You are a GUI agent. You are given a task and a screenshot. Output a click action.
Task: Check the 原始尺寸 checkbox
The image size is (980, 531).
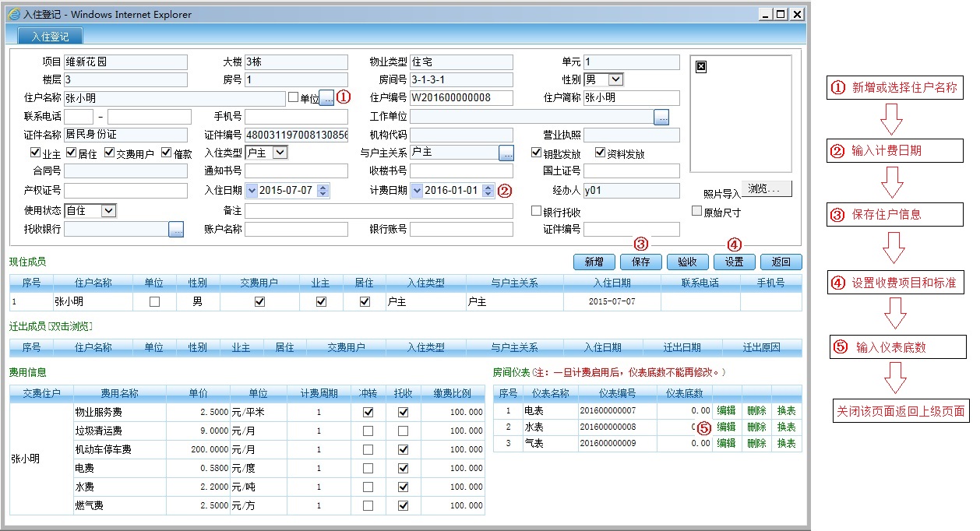[x=697, y=211]
